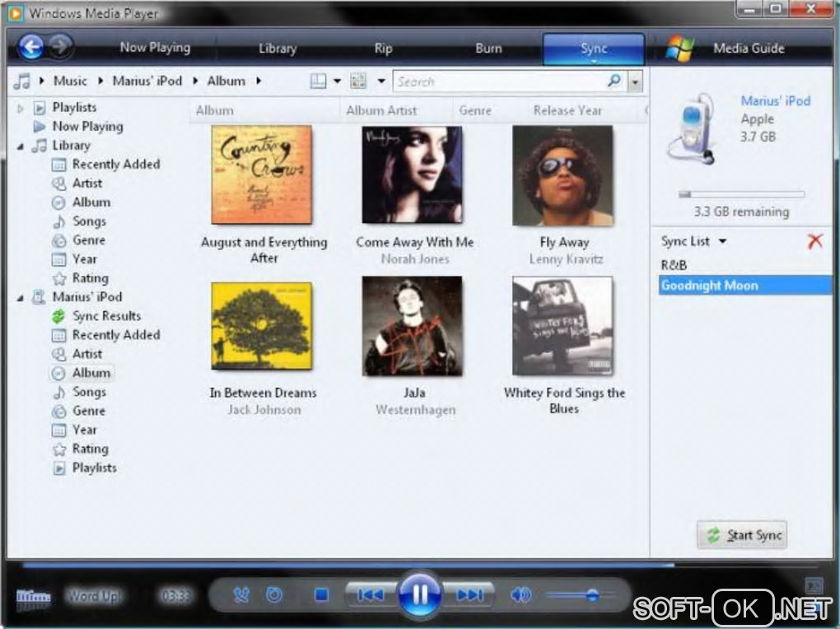The height and width of the screenshot is (629, 840).
Task: Select Year under Library
Action: coord(84,259)
